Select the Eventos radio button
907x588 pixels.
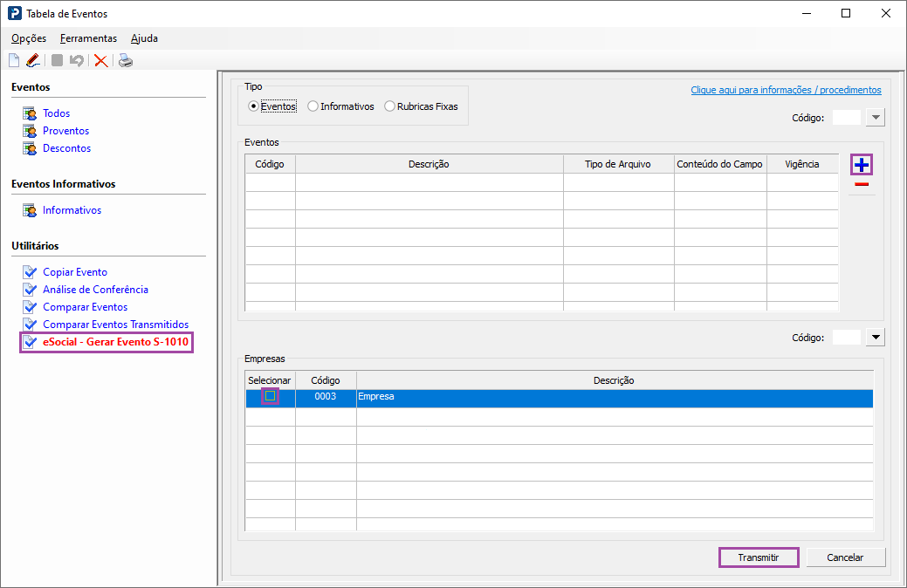(x=254, y=106)
